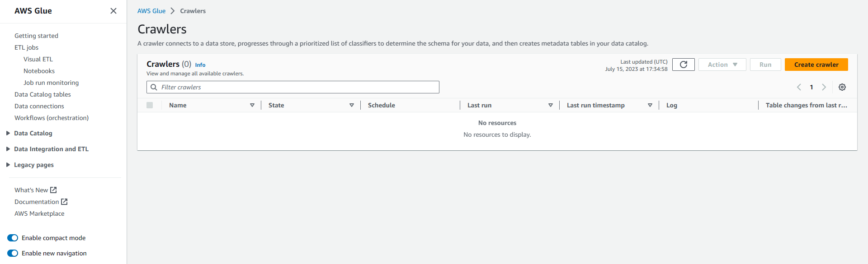Go to next page arrow

[x=824, y=87]
